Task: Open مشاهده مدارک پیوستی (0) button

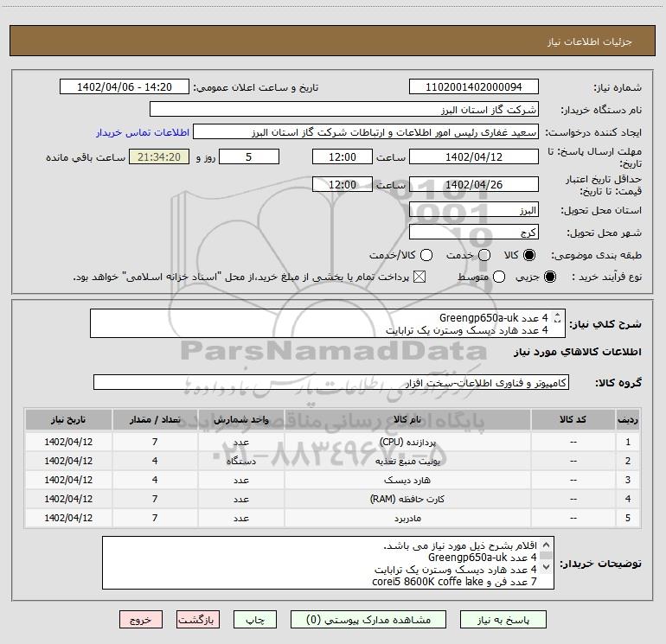Action: coord(368,620)
